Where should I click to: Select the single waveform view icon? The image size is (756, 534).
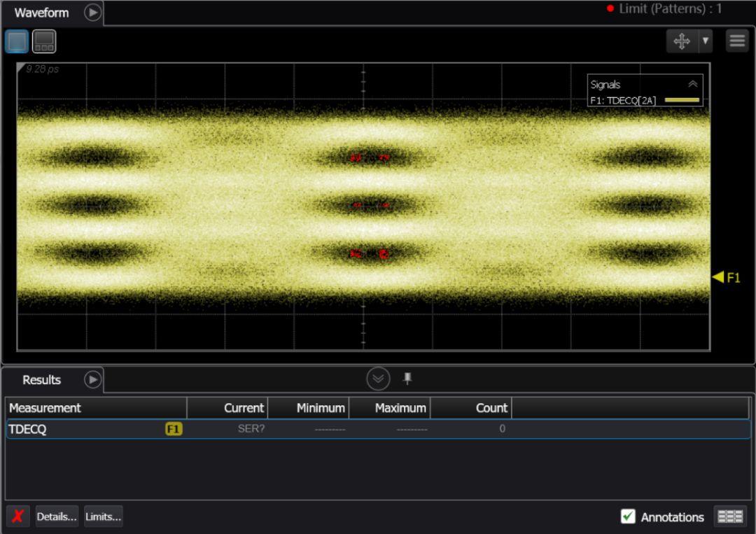(17, 41)
